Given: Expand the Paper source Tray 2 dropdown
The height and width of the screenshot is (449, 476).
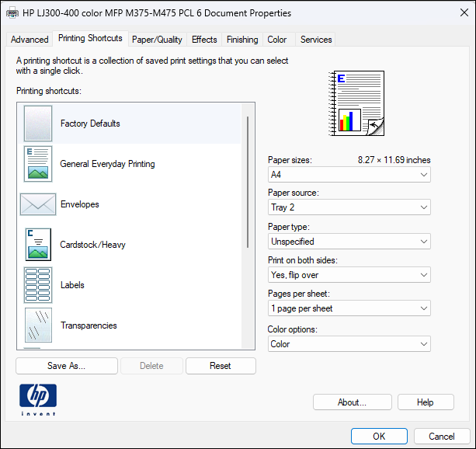Looking at the screenshot, I should (349, 207).
